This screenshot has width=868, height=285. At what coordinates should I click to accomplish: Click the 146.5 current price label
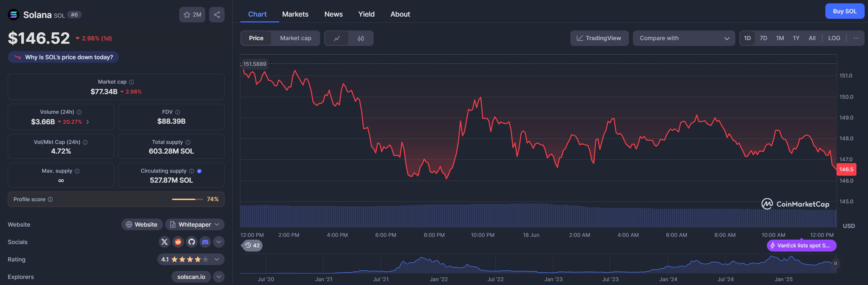[x=846, y=170]
